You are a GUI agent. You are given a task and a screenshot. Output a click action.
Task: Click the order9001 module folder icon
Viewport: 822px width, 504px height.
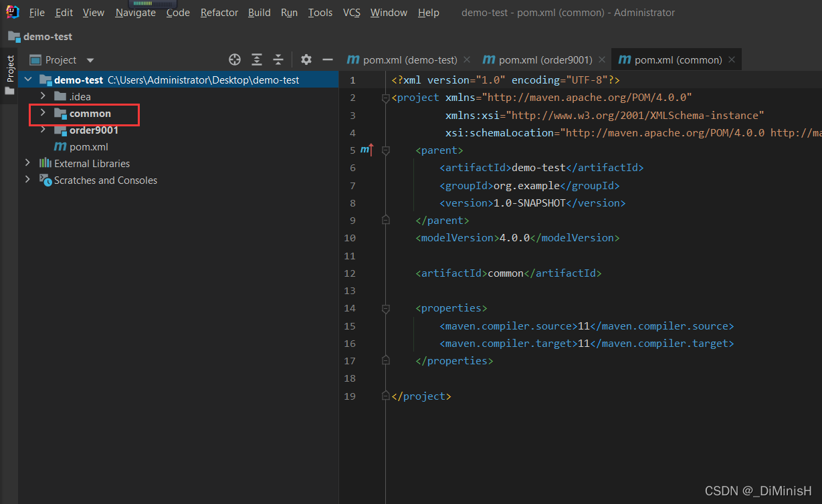(x=60, y=130)
